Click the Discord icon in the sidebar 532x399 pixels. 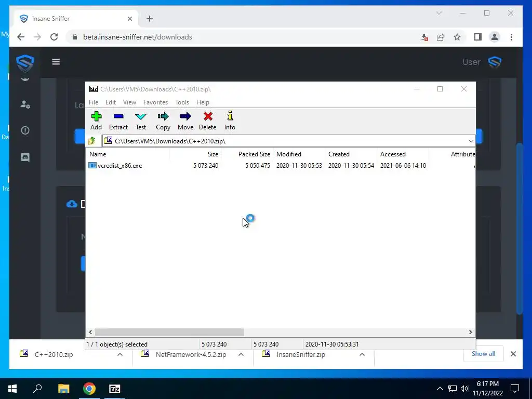(x=25, y=157)
